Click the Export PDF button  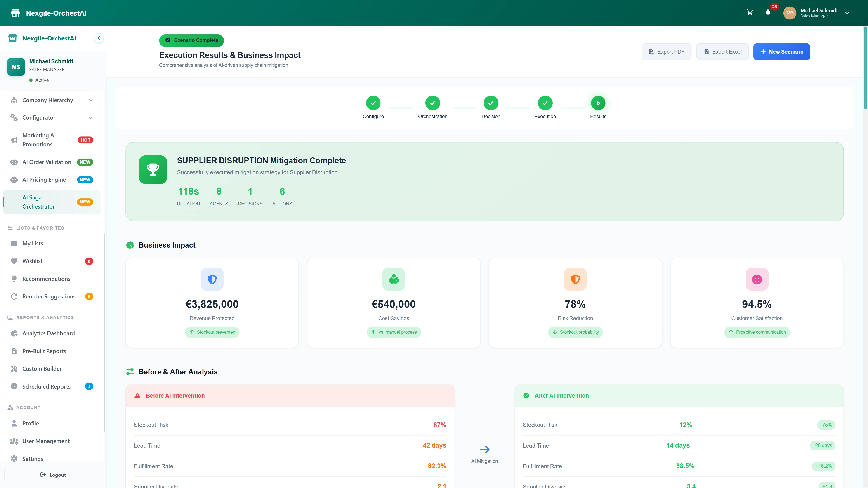click(667, 52)
